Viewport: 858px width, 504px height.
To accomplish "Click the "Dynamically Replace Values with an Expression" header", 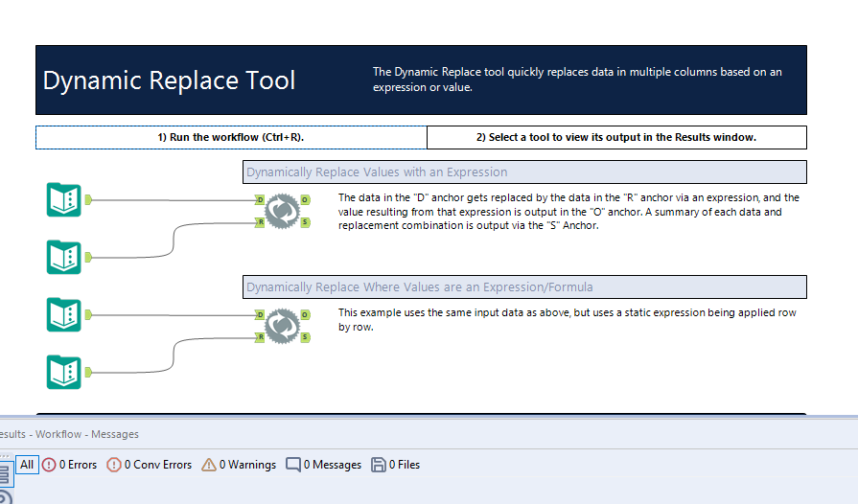I will click(x=523, y=172).
